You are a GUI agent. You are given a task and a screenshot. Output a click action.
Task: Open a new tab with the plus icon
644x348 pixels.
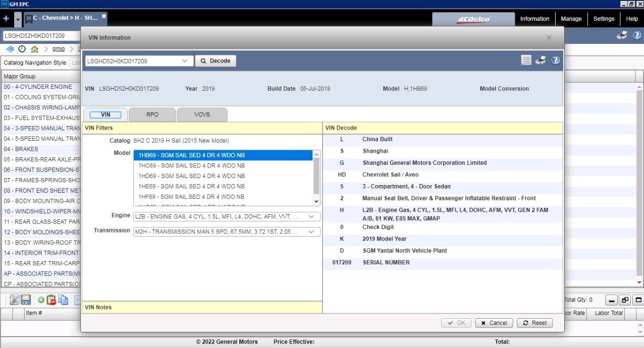[x=6, y=19]
